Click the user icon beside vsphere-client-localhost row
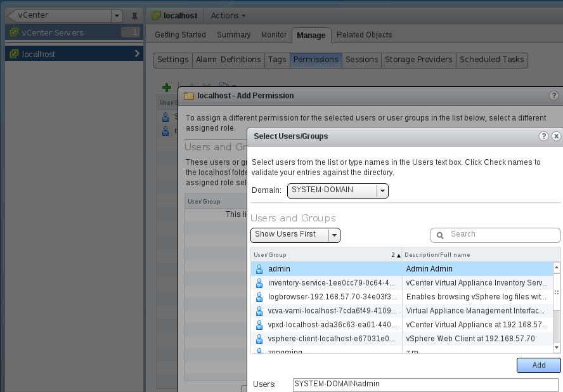563x392 pixels. click(259, 339)
